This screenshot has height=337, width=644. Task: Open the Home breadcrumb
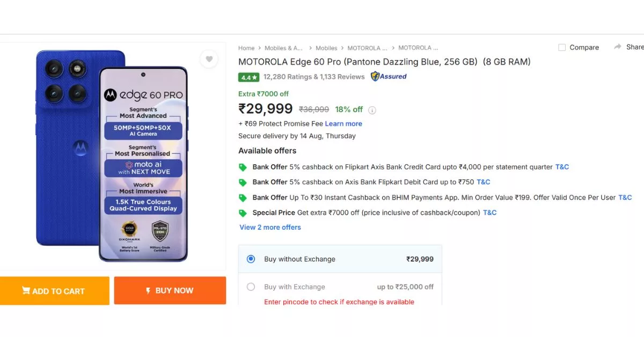tap(246, 48)
